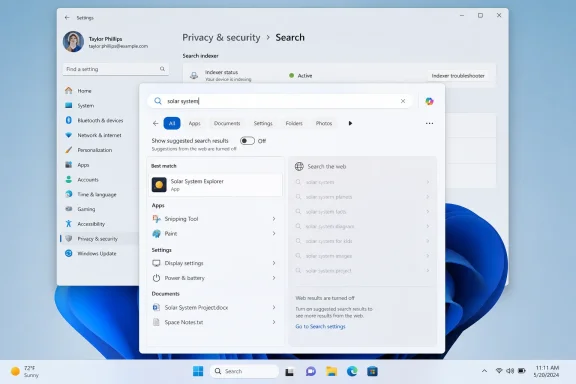Viewport: 576px width, 384px height.
Task: Expand Power & battery result chevron
Action: pyautogui.click(x=274, y=278)
